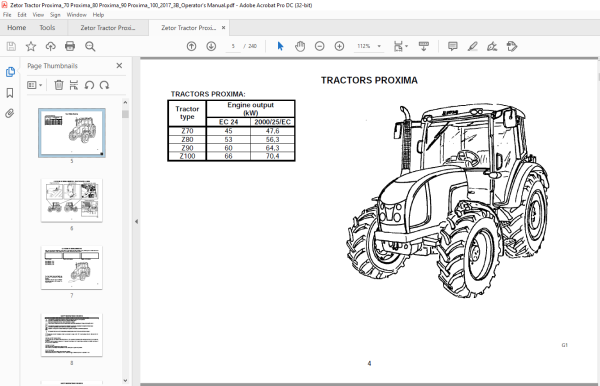Toggle the Page Thumbnails panel button
The image size is (600, 386).
tap(10, 72)
